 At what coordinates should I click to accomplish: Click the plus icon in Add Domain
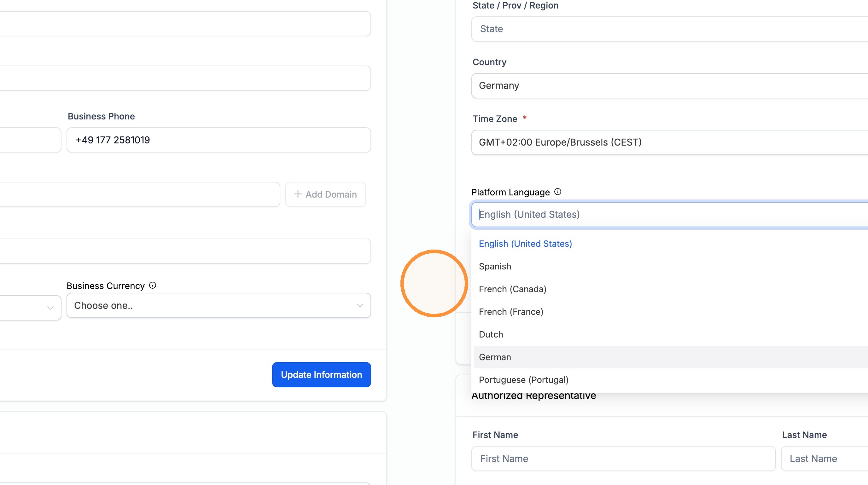pyautogui.click(x=298, y=194)
